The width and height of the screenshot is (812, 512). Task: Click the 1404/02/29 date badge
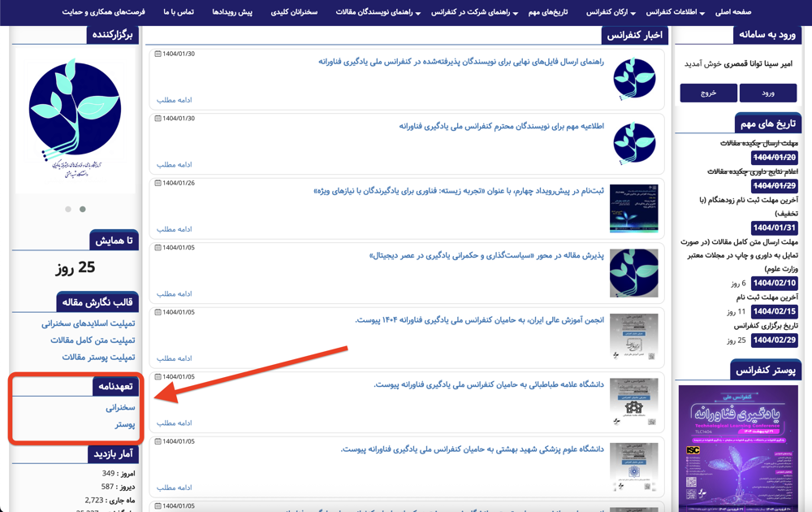click(x=774, y=341)
